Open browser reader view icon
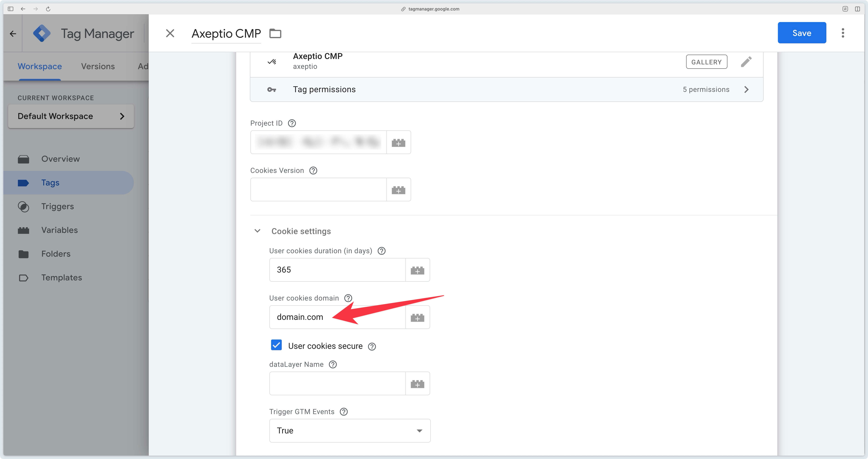This screenshot has width=868, height=459. pos(845,9)
